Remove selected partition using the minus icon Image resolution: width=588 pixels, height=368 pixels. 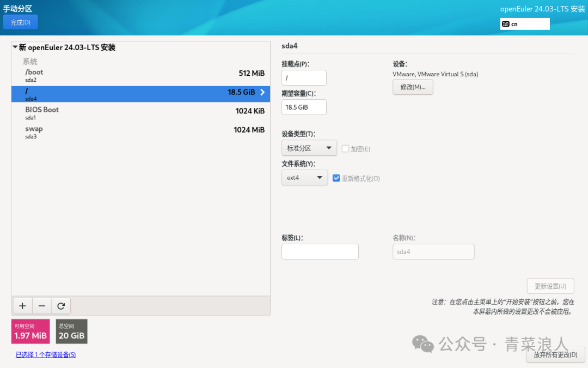pos(41,305)
